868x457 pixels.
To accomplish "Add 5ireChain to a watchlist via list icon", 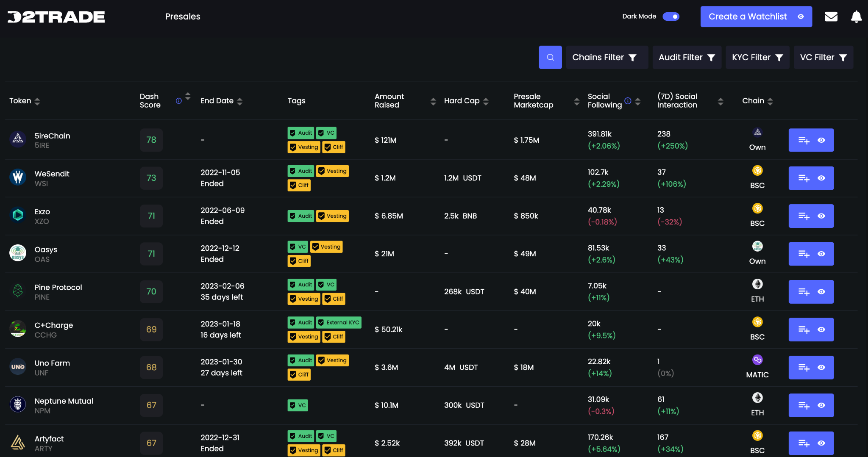I will pos(804,140).
